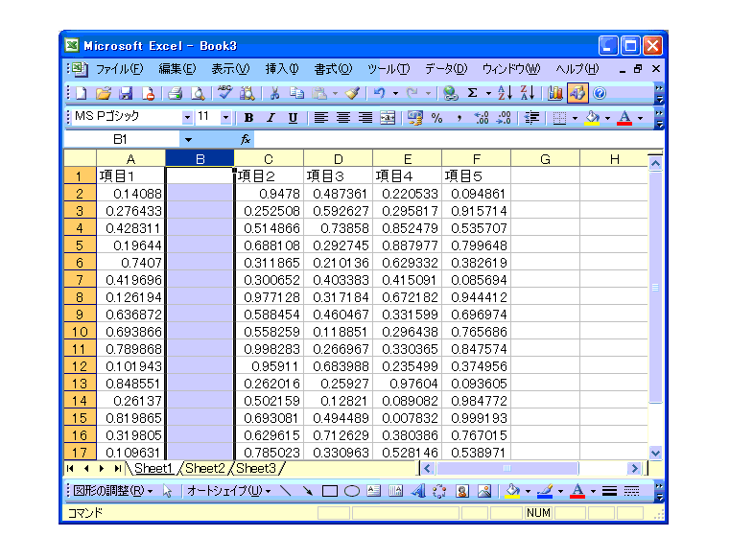Open the Borders dropdown arrow

point(575,118)
